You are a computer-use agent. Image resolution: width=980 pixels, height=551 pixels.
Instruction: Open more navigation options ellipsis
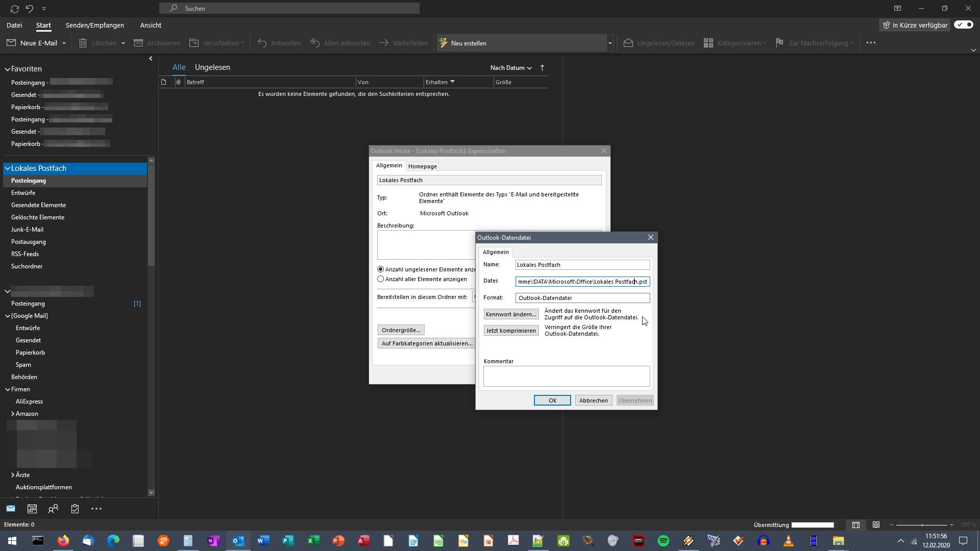[x=96, y=509]
